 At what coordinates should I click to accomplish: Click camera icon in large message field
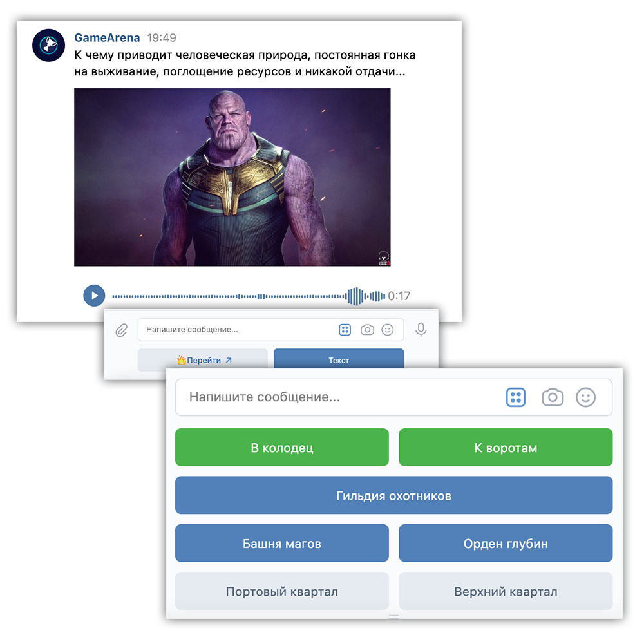(x=553, y=397)
